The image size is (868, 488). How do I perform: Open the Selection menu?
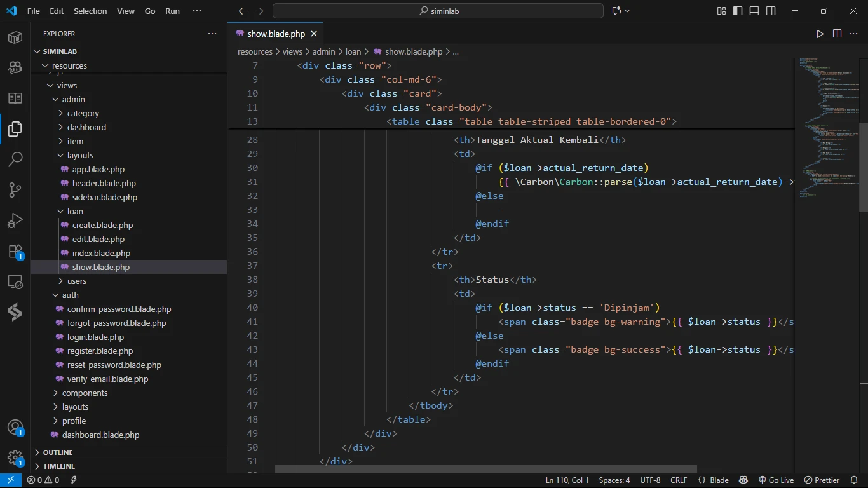coord(90,11)
